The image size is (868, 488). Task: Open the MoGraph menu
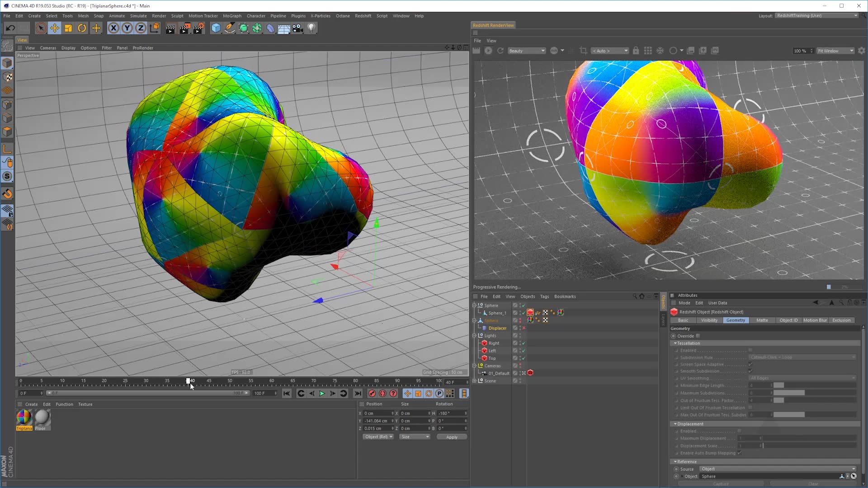[x=232, y=15]
